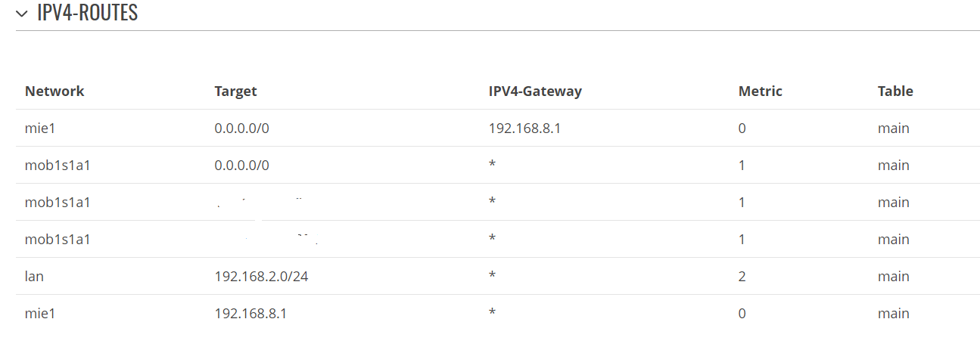Click target 192.168.8.1 in last row
Image resolution: width=980 pixels, height=350 pixels.
pyautogui.click(x=250, y=313)
